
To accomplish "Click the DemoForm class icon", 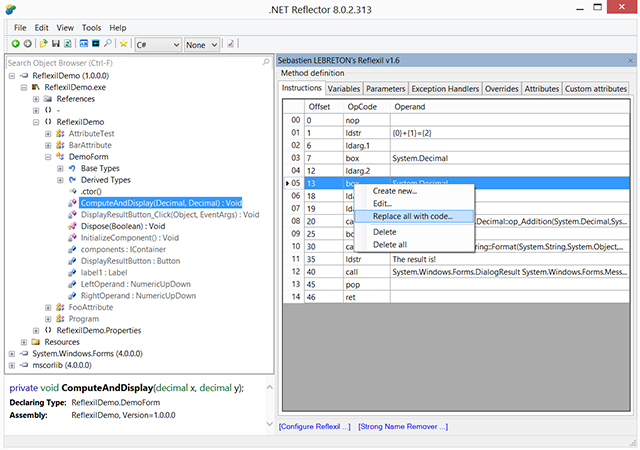I will click(60, 157).
